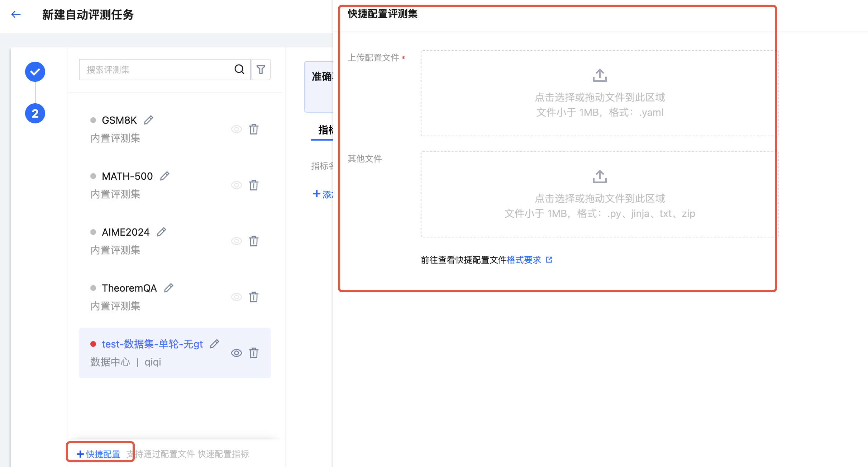Screen dimensions: 868x467
Task: Delete the AIME2024 evaluation set
Action: (254, 241)
